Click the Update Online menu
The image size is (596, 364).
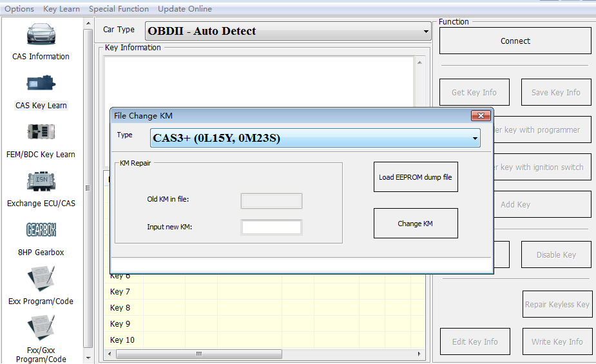pyautogui.click(x=185, y=9)
